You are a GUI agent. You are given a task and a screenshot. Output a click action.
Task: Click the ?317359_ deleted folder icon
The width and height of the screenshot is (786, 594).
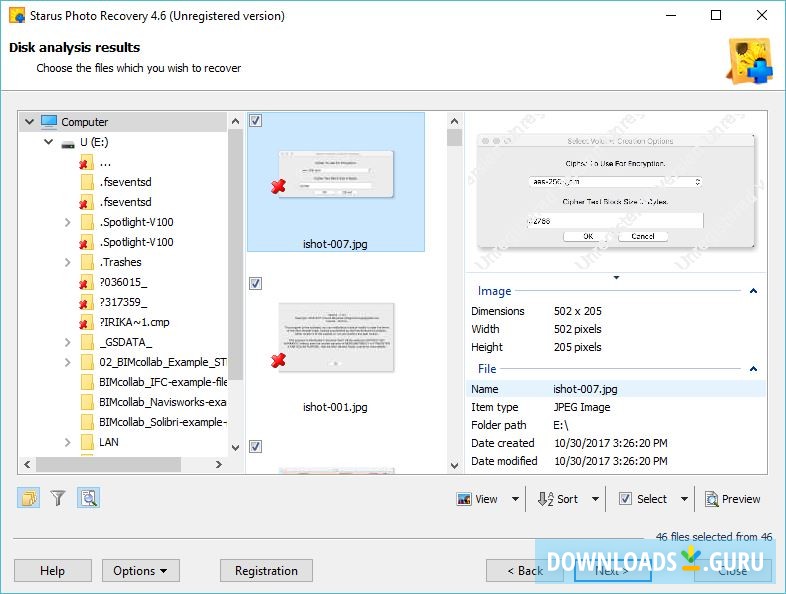(86, 303)
